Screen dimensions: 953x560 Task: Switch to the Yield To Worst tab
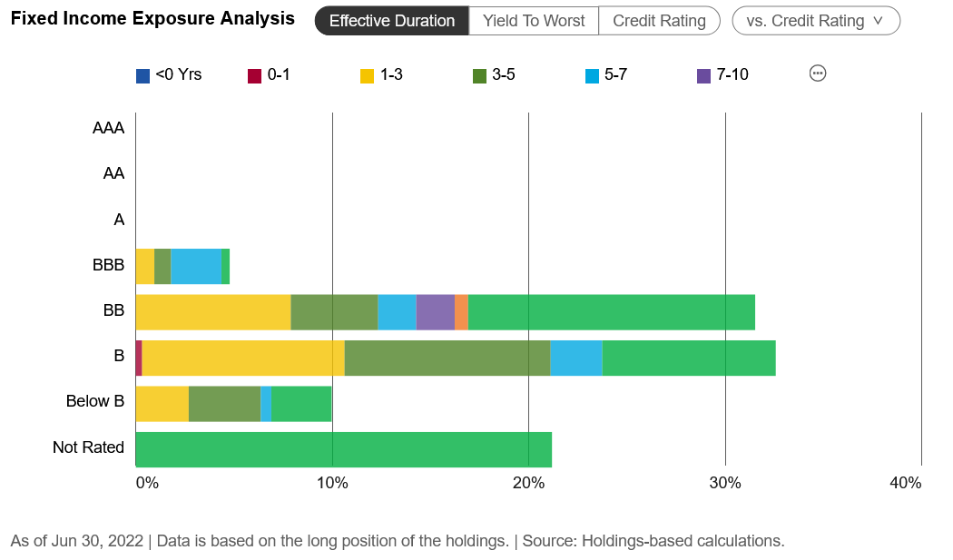(x=534, y=21)
